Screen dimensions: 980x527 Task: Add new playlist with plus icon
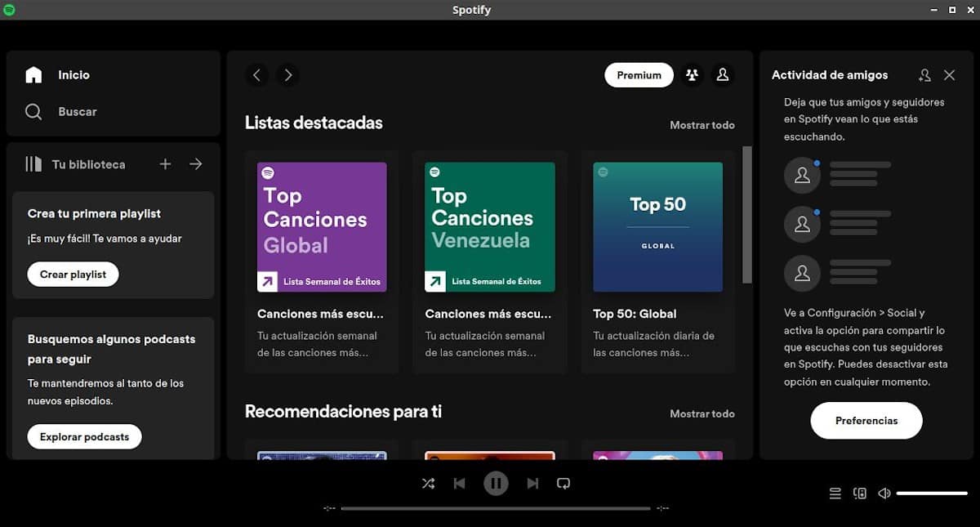click(x=165, y=164)
